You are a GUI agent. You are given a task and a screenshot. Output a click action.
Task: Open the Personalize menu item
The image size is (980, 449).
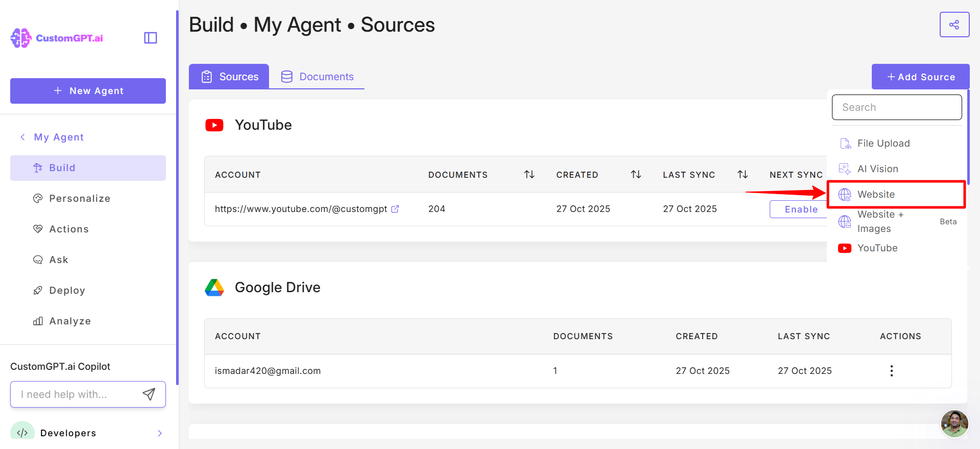(88, 199)
